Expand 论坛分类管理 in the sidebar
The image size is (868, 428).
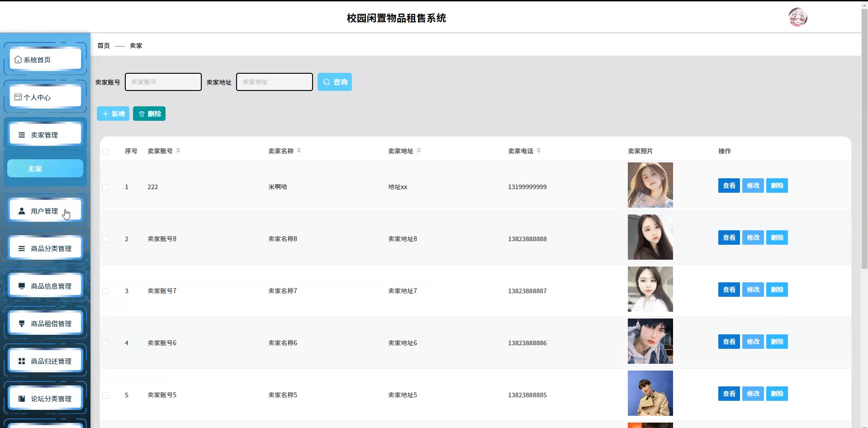pos(45,398)
